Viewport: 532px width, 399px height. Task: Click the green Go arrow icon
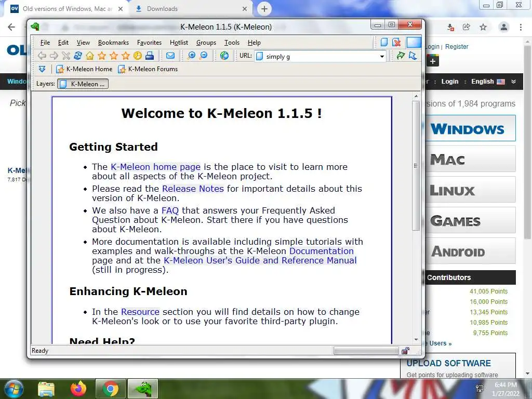(401, 56)
